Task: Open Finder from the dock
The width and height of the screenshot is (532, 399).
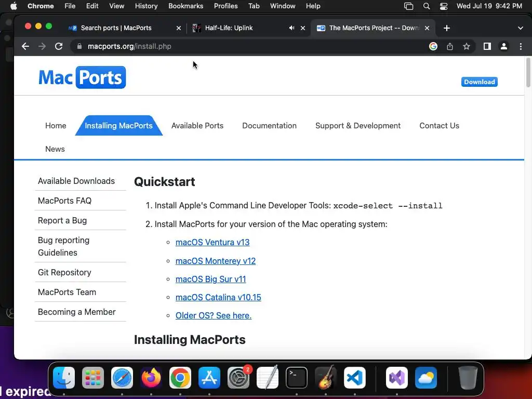Action: point(64,378)
